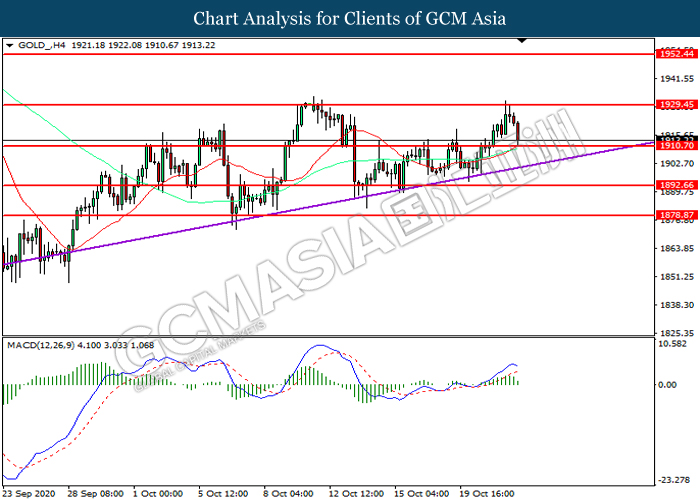This screenshot has height=500, width=700.
Task: Click the MACD(12,26,9) indicator label
Action: click(x=44, y=345)
